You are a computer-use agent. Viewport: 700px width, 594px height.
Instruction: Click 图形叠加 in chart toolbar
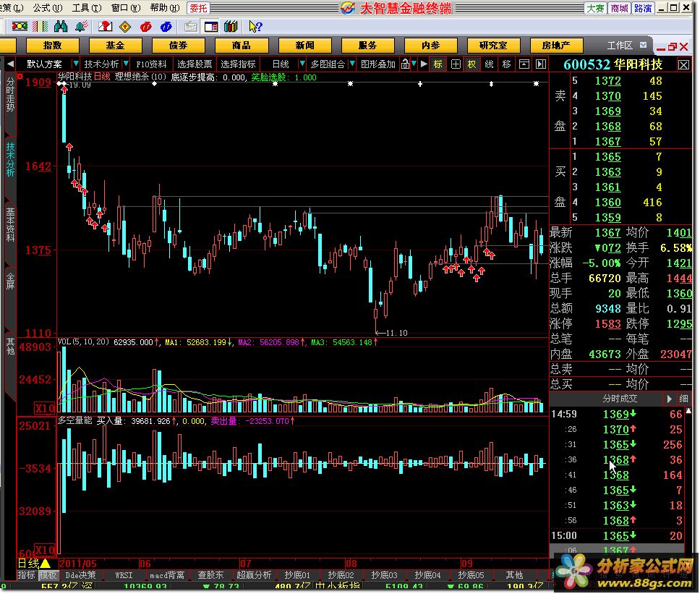pos(378,64)
